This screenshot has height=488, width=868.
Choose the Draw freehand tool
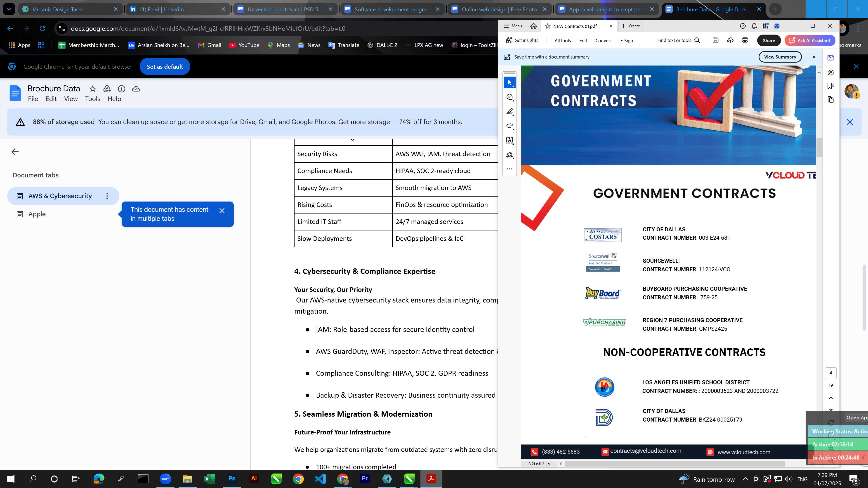point(509,126)
